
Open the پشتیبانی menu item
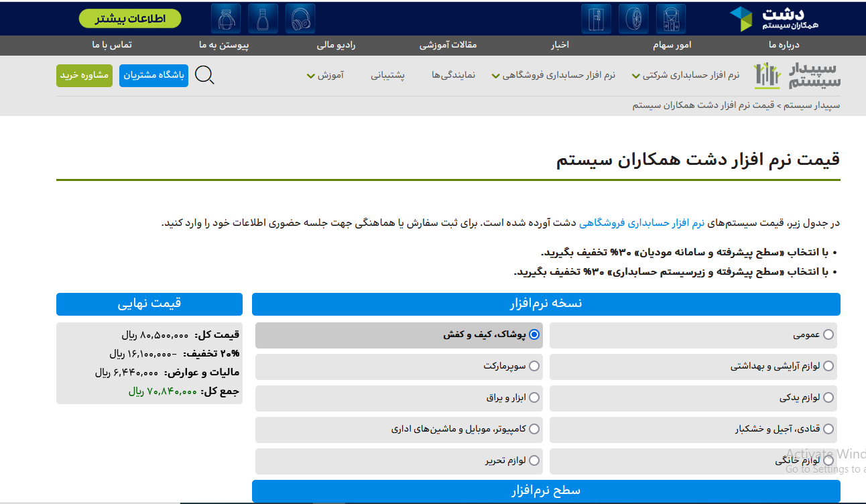tap(388, 75)
